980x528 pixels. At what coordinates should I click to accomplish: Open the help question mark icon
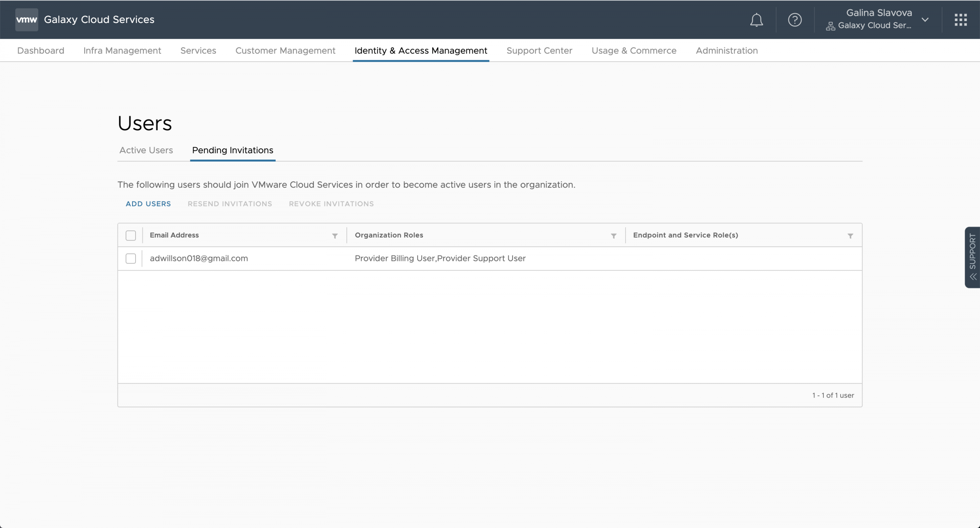click(795, 20)
